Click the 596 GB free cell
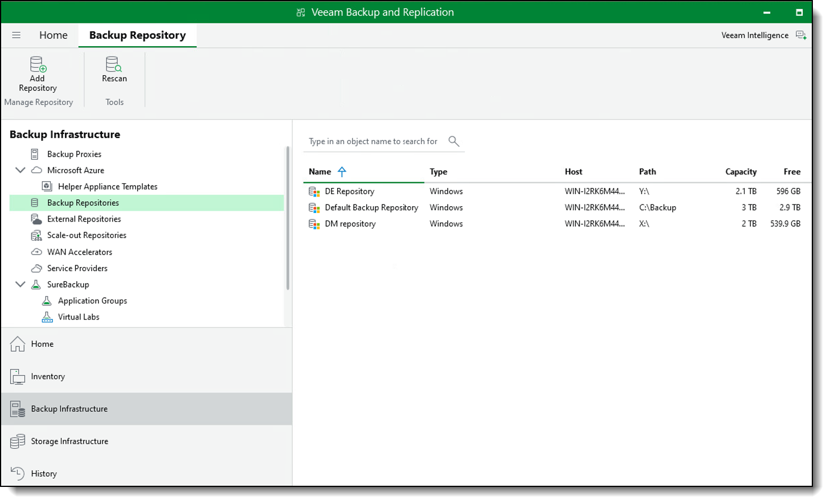Screen dimensions: 830x504 [x=788, y=191]
